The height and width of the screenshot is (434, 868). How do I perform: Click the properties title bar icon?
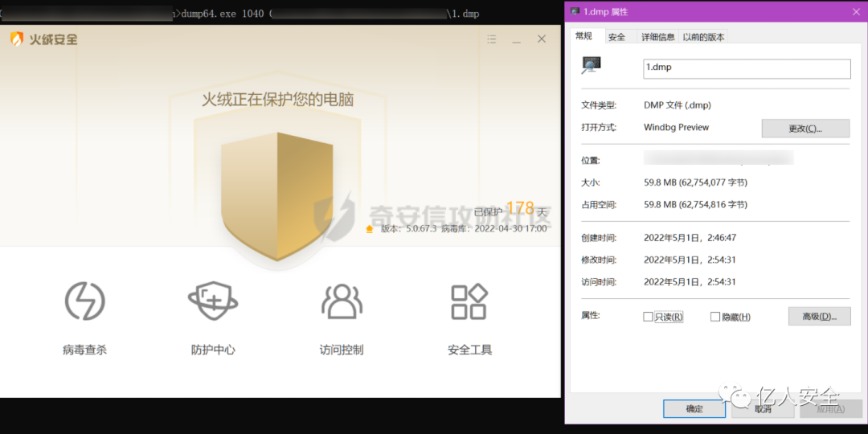[575, 11]
